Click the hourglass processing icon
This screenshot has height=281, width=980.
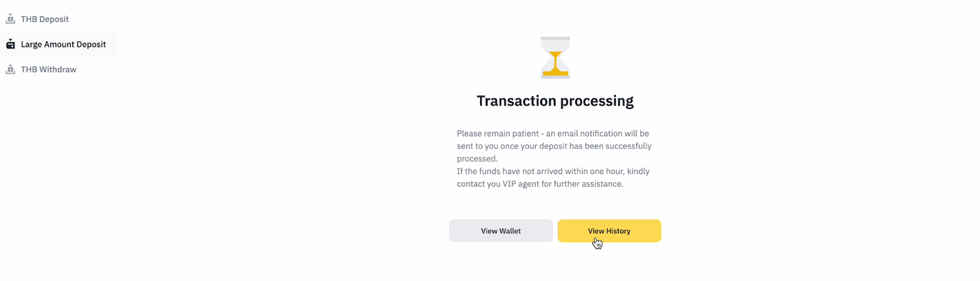[555, 58]
